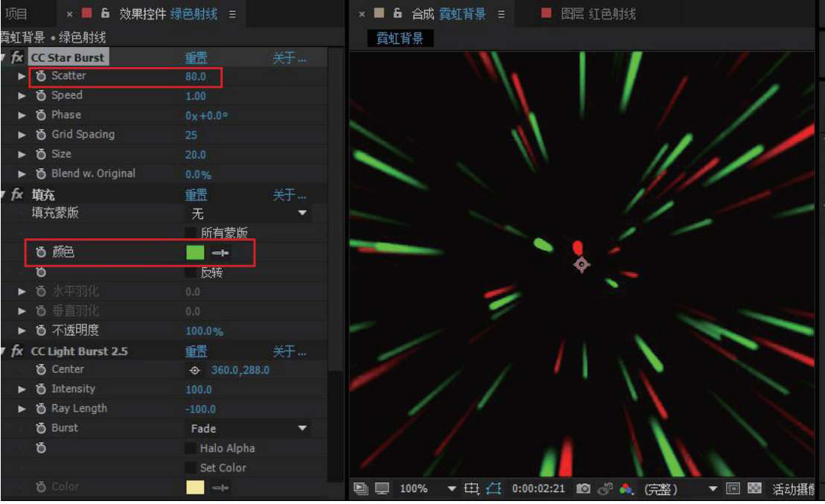
Task: Expand the Phase property triangle
Action: coord(22,115)
